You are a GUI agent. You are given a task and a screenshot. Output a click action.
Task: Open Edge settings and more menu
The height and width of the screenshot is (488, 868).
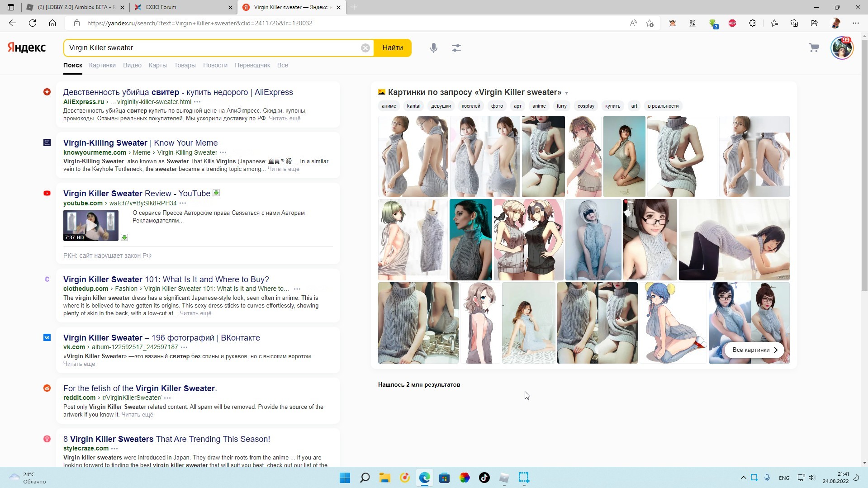(855, 23)
